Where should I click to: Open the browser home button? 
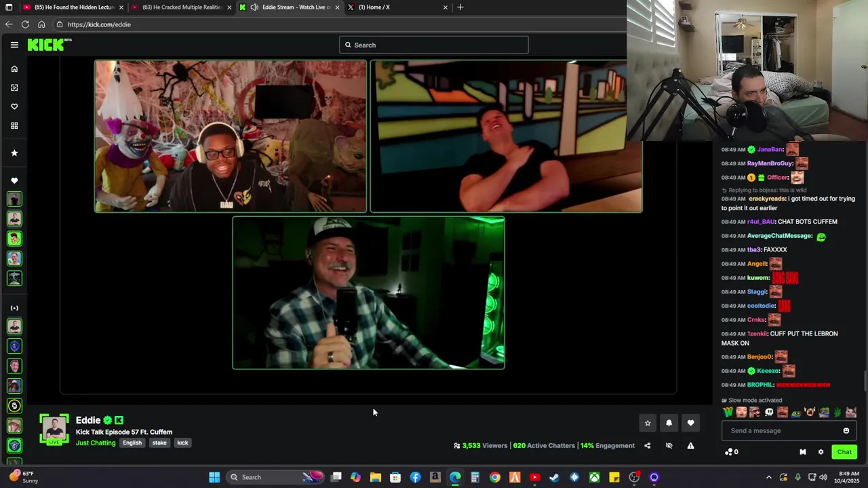(x=41, y=24)
